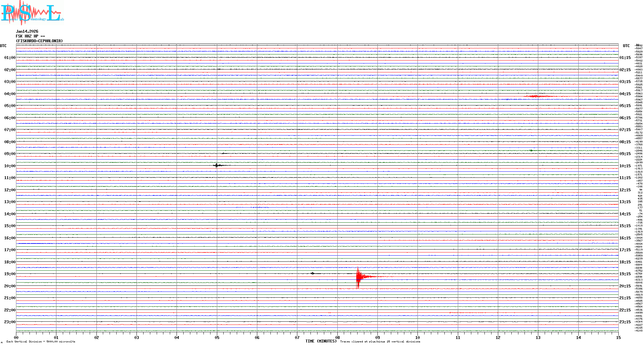Click the vertical division microvolts note
The width and height of the screenshot is (644, 346).
[x=41, y=342]
